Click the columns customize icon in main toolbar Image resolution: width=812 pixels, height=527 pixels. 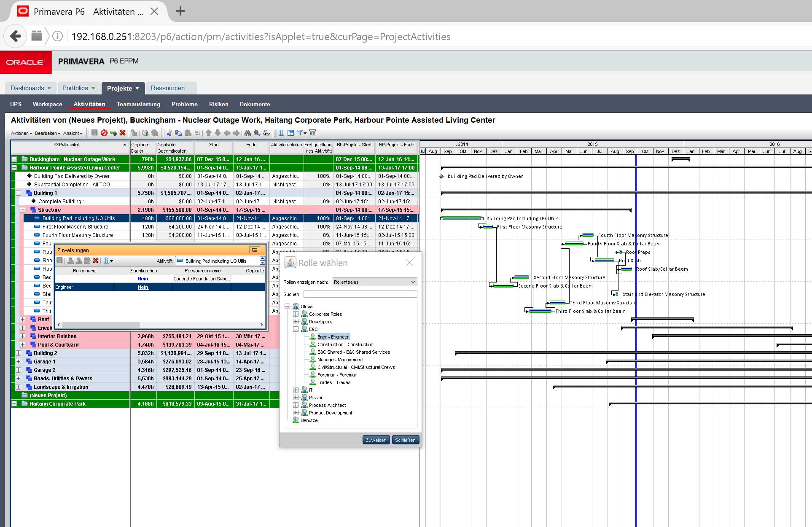click(x=281, y=133)
